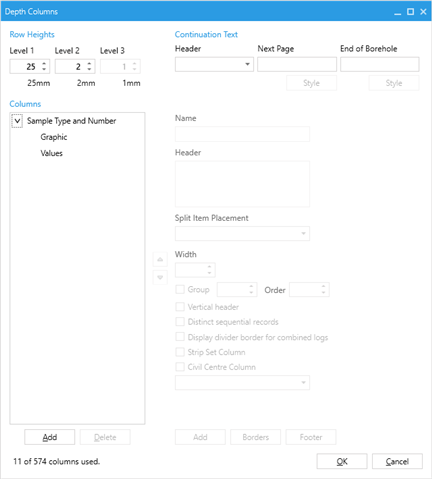Open Continuation Text Header dropdown

pyautogui.click(x=214, y=64)
